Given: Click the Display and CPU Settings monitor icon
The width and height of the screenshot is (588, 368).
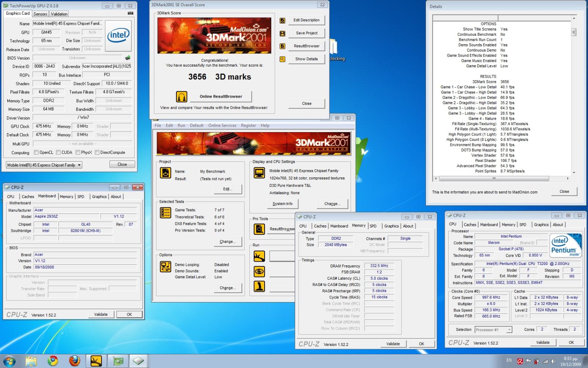Looking at the screenshot, I should click(x=259, y=173).
